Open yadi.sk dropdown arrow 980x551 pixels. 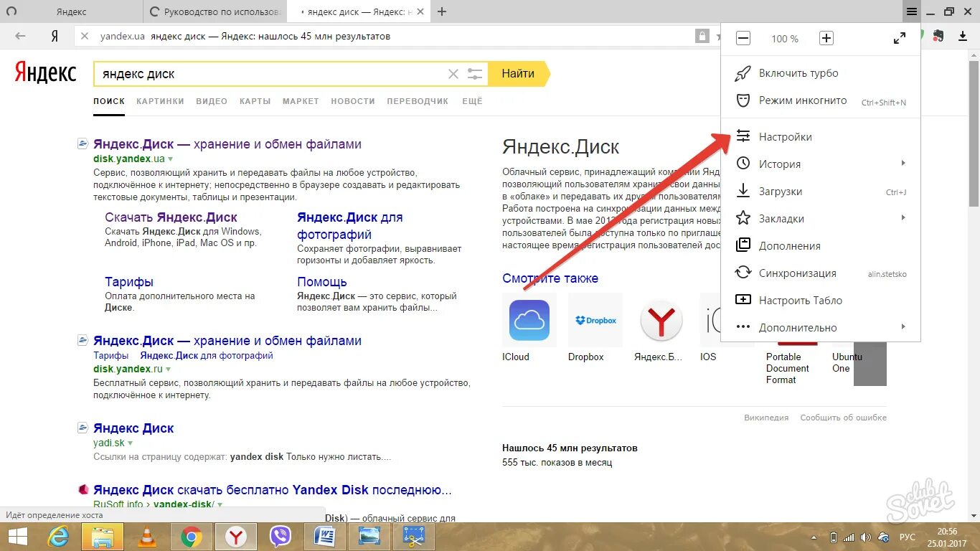[131, 444]
